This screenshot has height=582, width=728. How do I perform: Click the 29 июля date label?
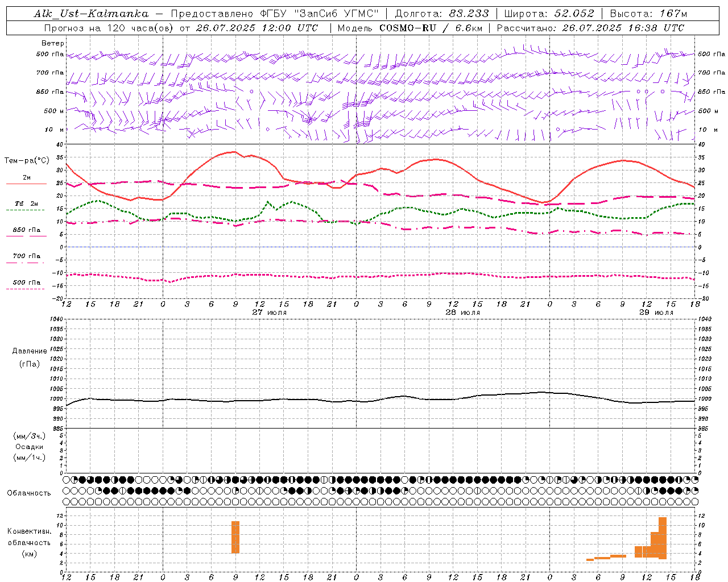coord(656,313)
